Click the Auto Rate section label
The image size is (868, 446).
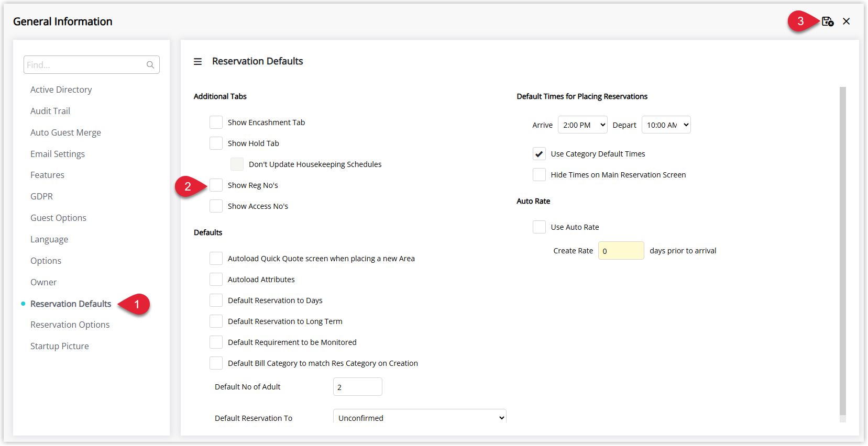click(x=533, y=201)
